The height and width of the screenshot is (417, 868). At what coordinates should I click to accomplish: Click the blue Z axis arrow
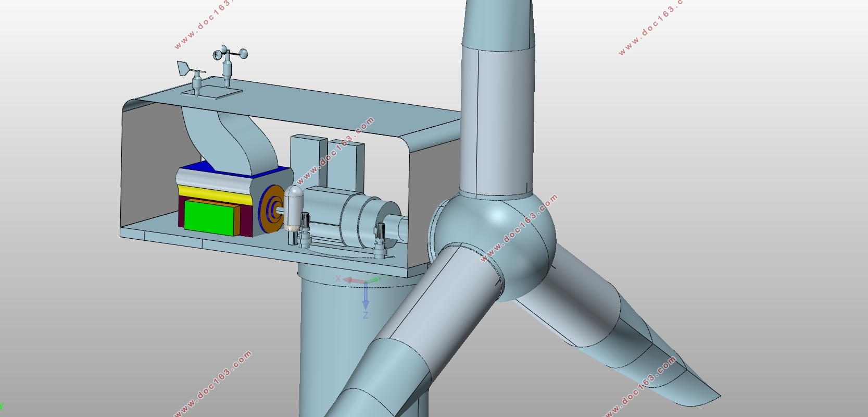point(366,297)
